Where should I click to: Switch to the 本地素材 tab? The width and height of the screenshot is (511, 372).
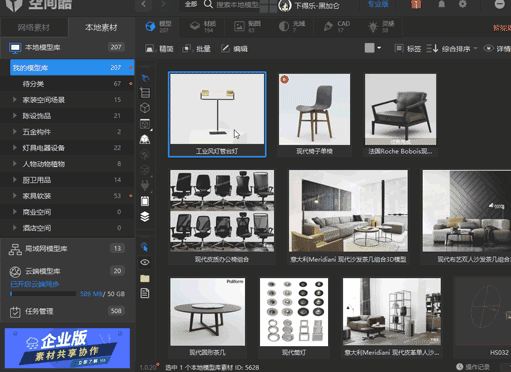[101, 27]
